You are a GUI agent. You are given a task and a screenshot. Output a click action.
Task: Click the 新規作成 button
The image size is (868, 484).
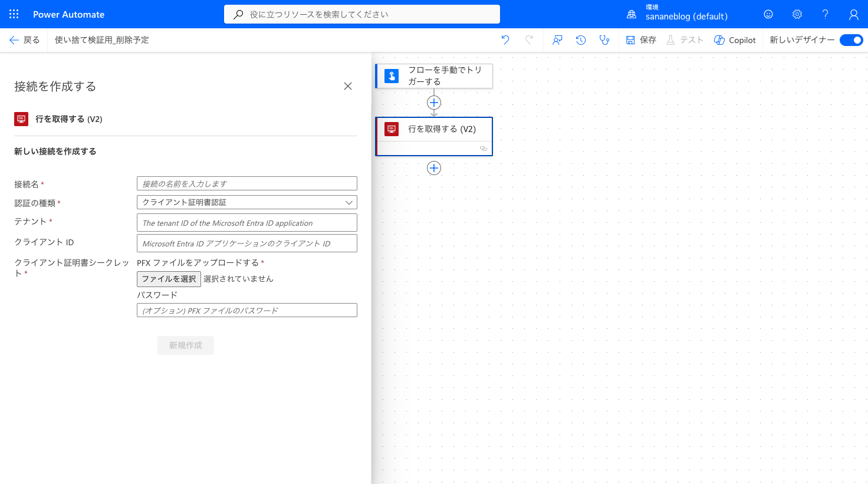[x=186, y=345]
